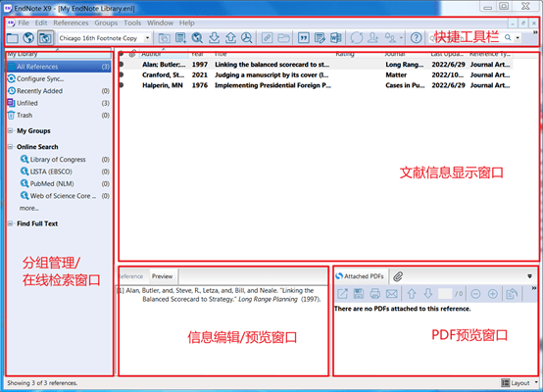Click the Save PDF floppy disk icon
Image resolution: width=543 pixels, height=392 pixels.
point(359,294)
